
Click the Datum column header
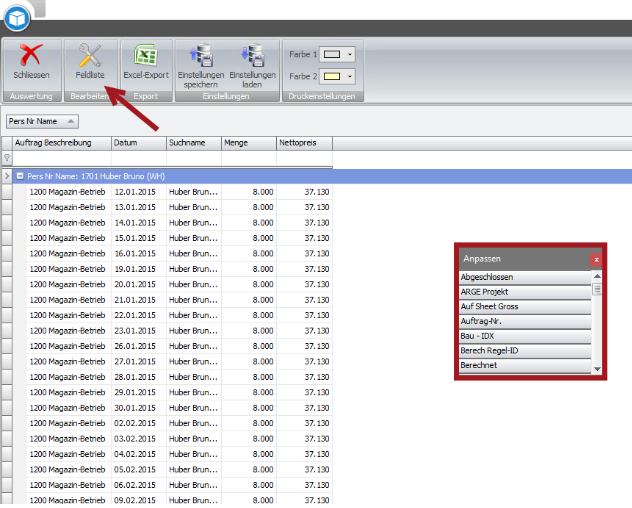[x=138, y=143]
